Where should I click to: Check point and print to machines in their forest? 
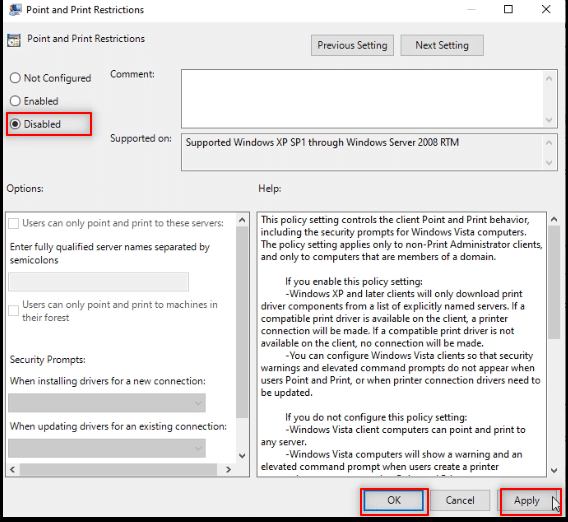(x=14, y=310)
